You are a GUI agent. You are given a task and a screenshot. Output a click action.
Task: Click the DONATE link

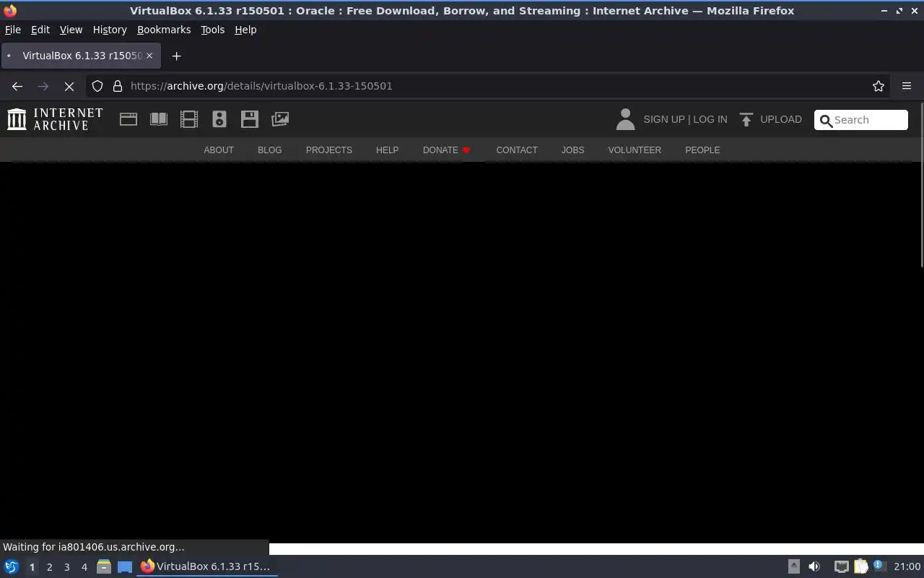click(x=446, y=150)
